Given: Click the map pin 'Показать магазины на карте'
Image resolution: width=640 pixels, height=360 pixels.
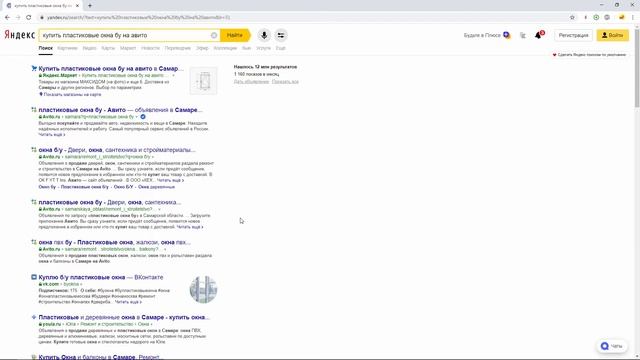Looking at the screenshot, I should [70, 94].
